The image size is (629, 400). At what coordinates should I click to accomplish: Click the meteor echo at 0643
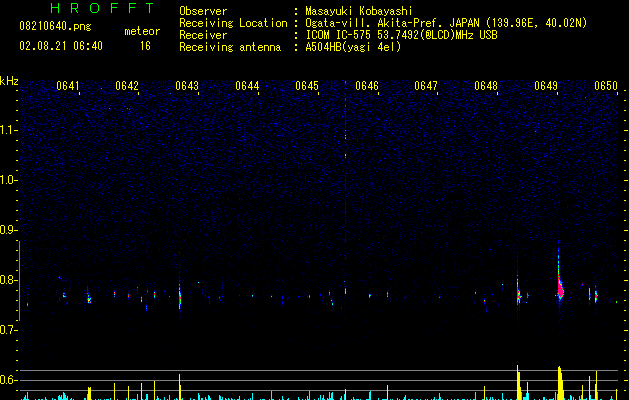point(180,298)
